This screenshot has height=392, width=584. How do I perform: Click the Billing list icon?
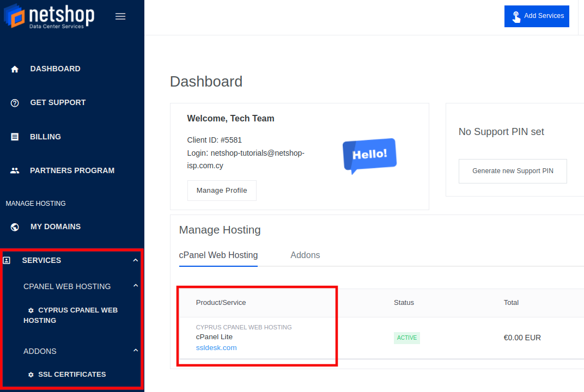click(x=15, y=137)
